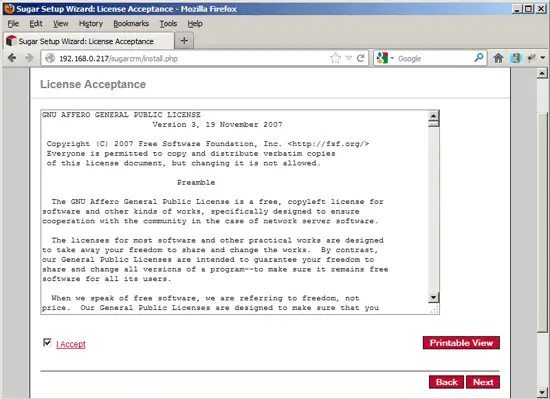Click the tab's Sugar cube favicon
This screenshot has height=399, width=550.
pyautogui.click(x=11, y=41)
